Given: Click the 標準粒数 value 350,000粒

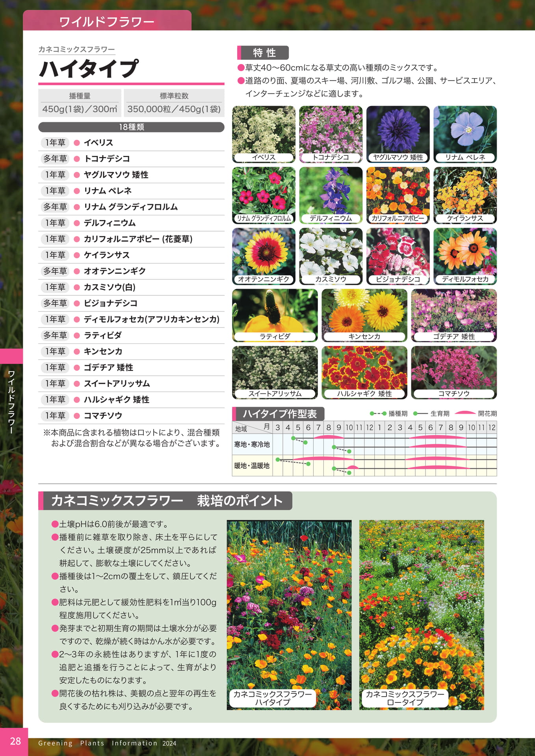Looking at the screenshot, I should tap(174, 109).
